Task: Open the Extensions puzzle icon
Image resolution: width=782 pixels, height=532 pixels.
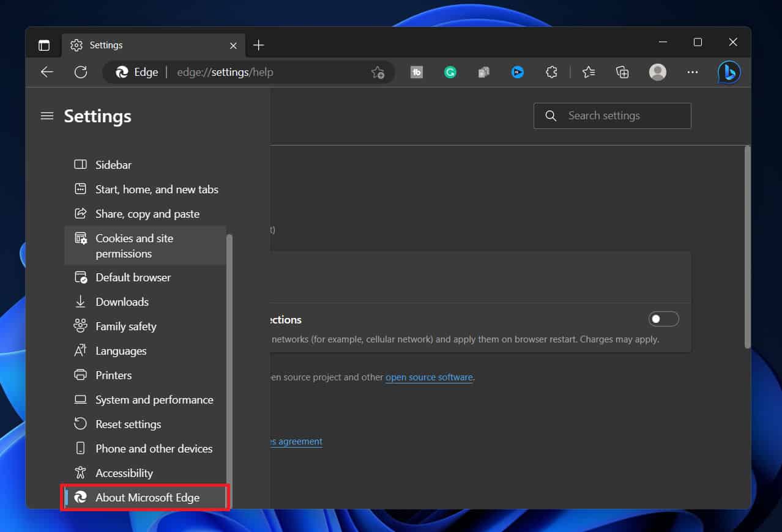Action: [x=551, y=72]
